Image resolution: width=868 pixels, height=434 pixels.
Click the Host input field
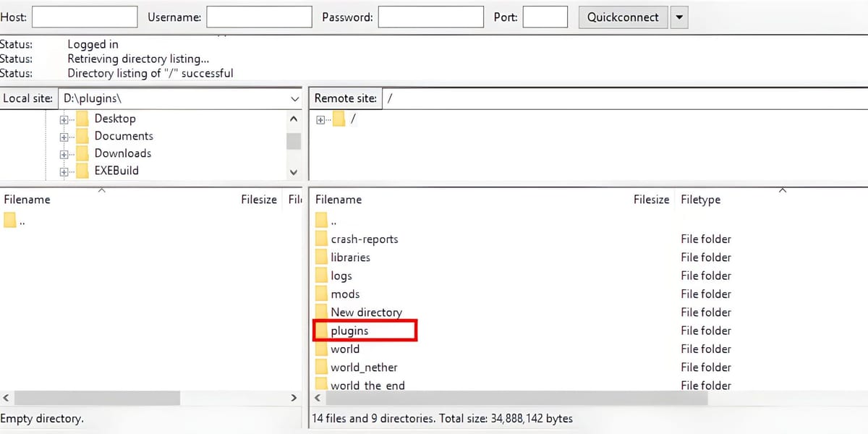(84, 16)
